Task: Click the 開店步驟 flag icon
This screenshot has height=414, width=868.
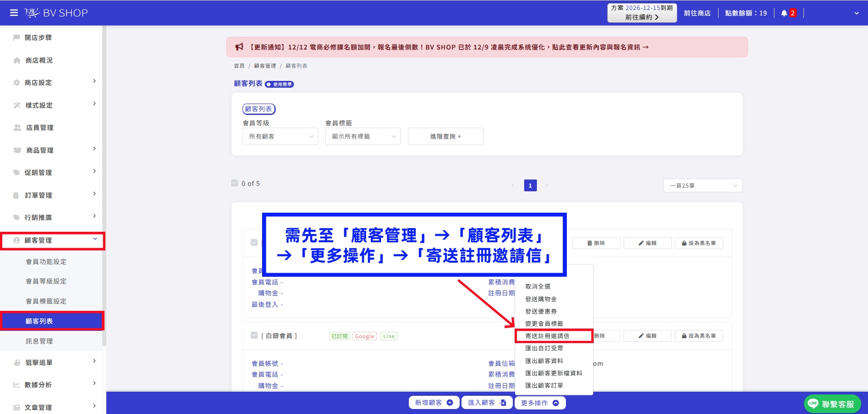Action: pos(17,38)
